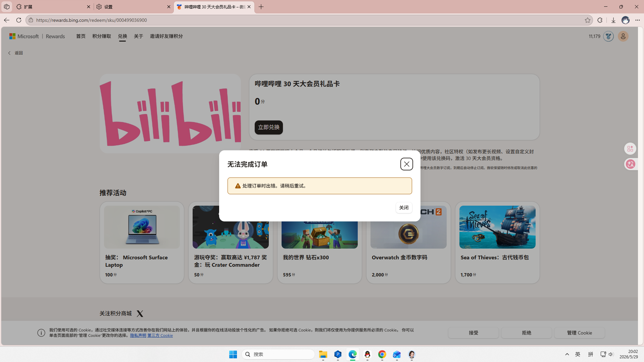This screenshot has height=362, width=644.
Task: Close the order error dialog with X
Action: pos(406,164)
